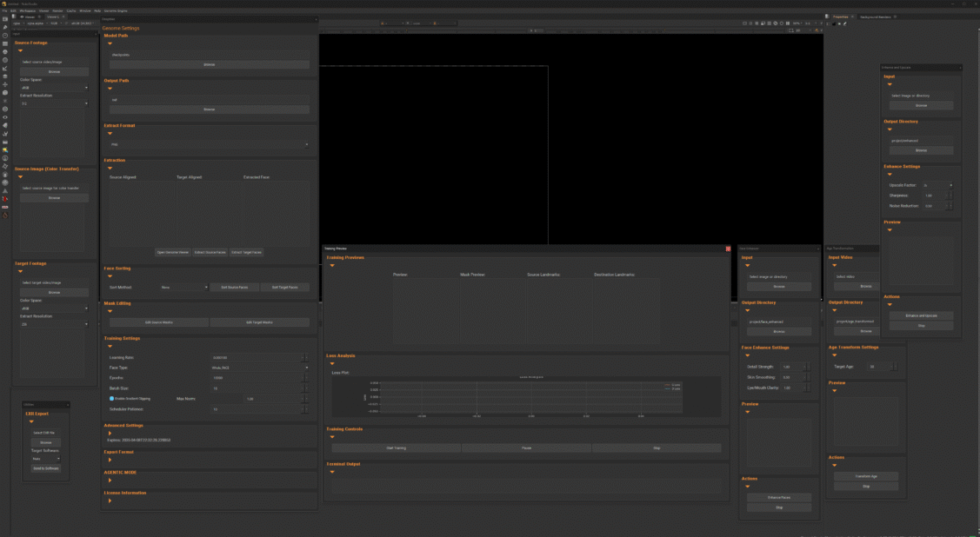Expand the AGENTIC MODE section

point(110,480)
